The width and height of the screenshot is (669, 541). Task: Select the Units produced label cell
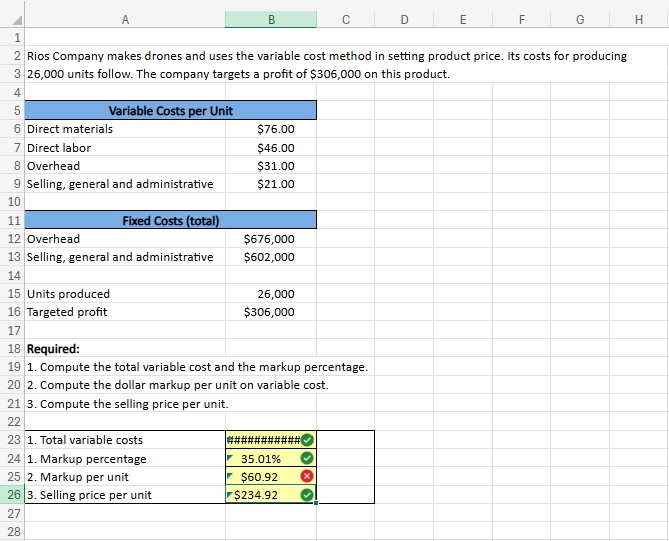pos(125,294)
